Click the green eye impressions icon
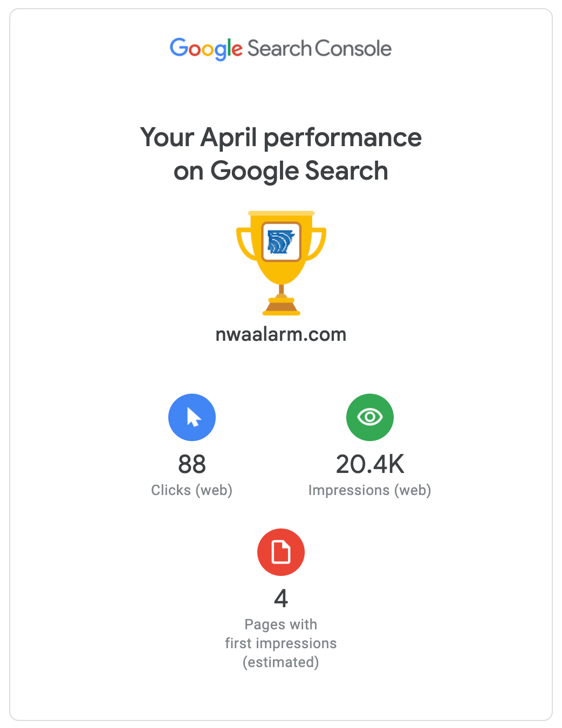562x728 pixels. (x=370, y=417)
